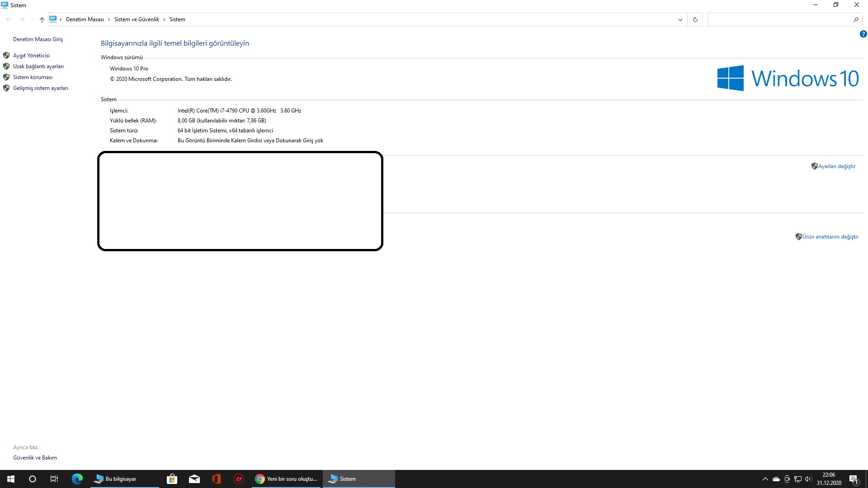The width and height of the screenshot is (868, 488).
Task: Click Ürün anahtarını değiştir link
Action: pyautogui.click(x=830, y=237)
